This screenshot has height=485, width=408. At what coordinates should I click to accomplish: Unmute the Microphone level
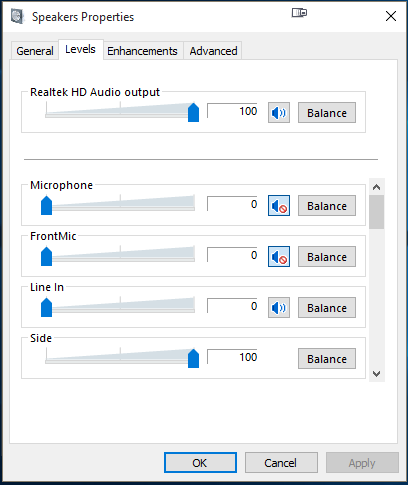[x=279, y=206]
